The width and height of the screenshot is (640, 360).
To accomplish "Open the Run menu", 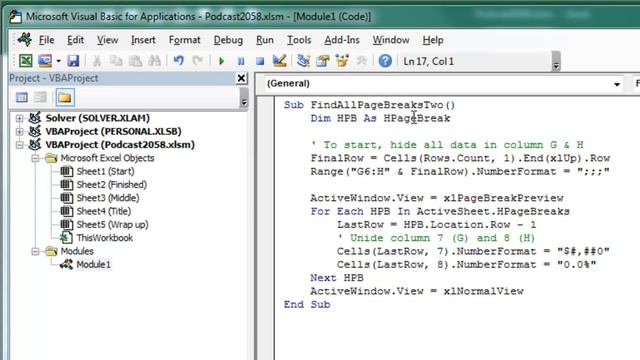I will coord(265,40).
